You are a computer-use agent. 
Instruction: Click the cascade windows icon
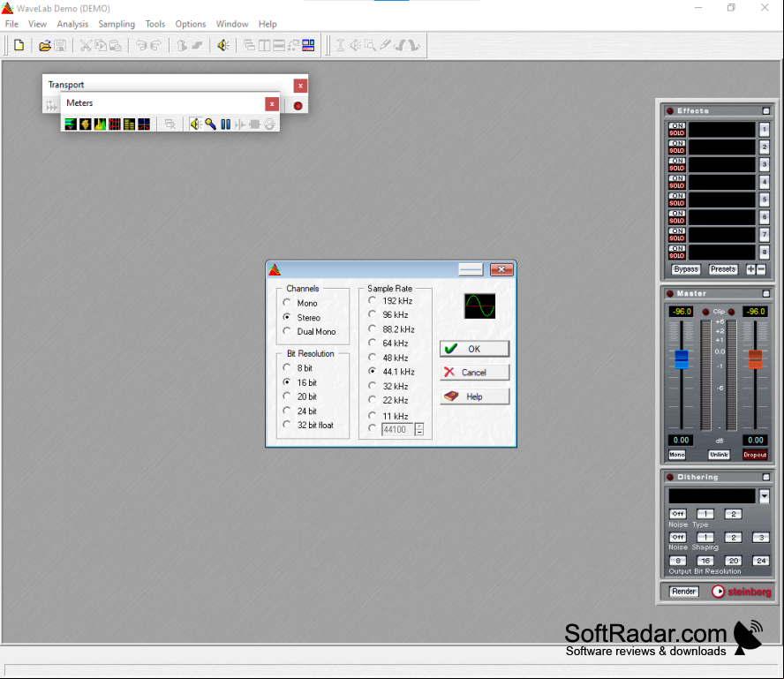tap(249, 46)
